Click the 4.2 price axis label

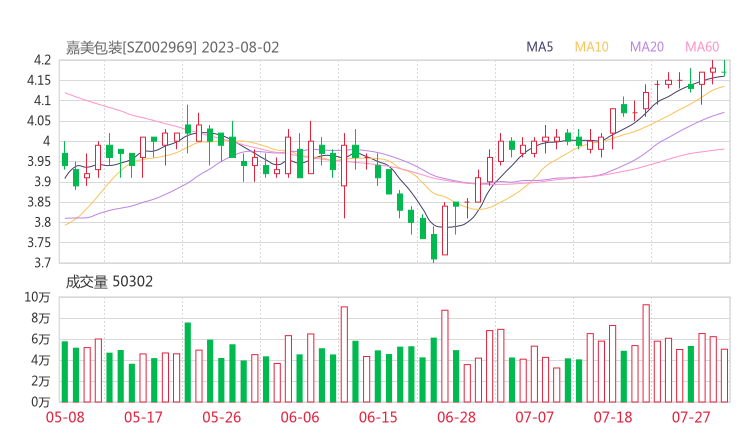click(42, 60)
